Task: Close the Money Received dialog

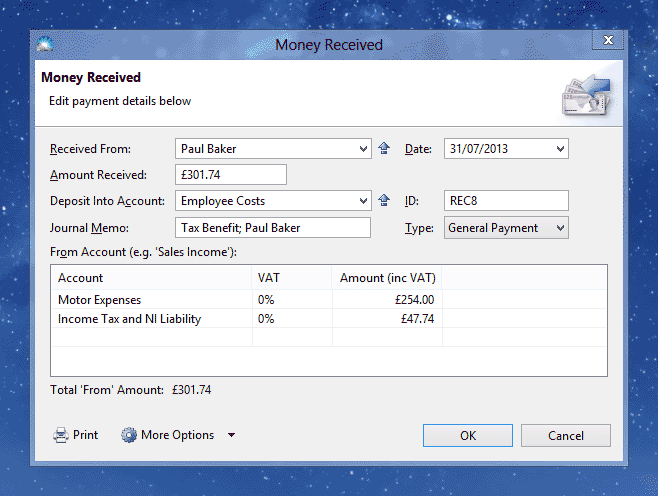Action: [x=608, y=40]
